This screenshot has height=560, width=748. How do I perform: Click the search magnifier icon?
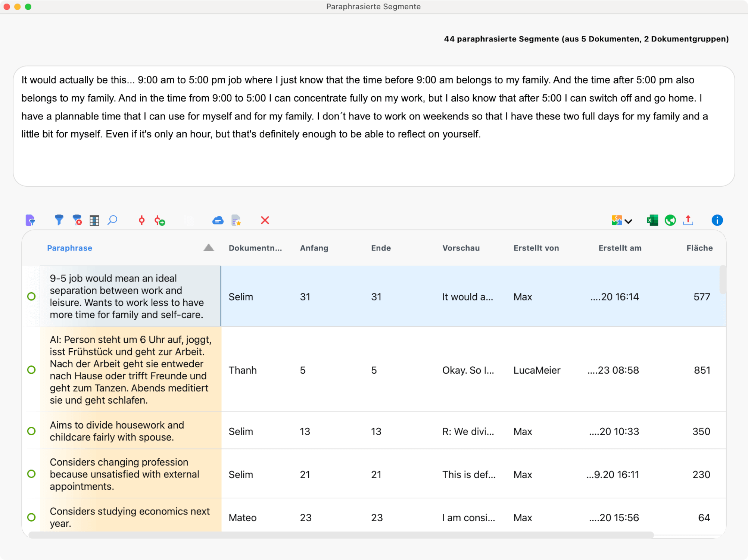112,220
